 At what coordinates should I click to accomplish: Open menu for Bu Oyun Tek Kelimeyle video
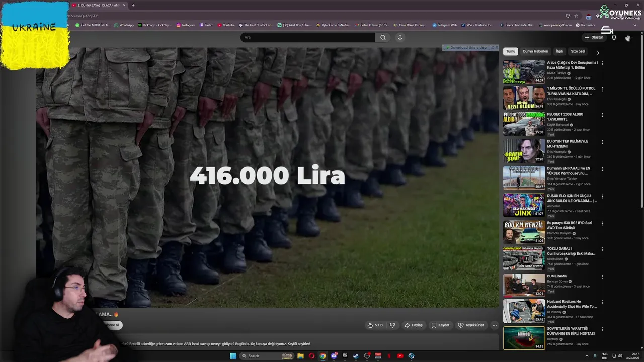point(602,142)
